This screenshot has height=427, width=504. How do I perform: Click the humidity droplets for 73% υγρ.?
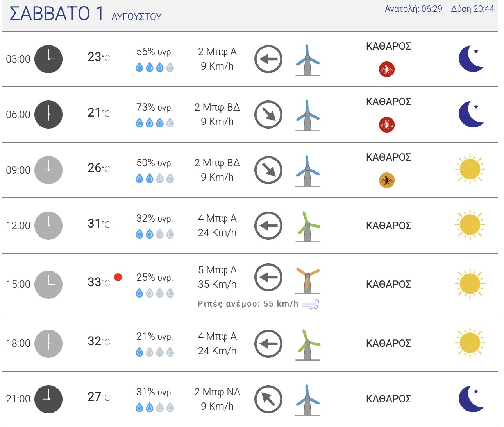(154, 123)
